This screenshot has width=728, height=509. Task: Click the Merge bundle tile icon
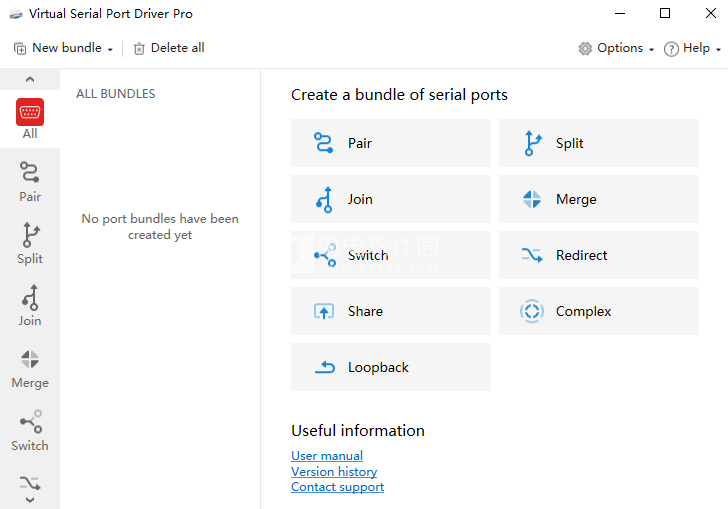(x=532, y=199)
